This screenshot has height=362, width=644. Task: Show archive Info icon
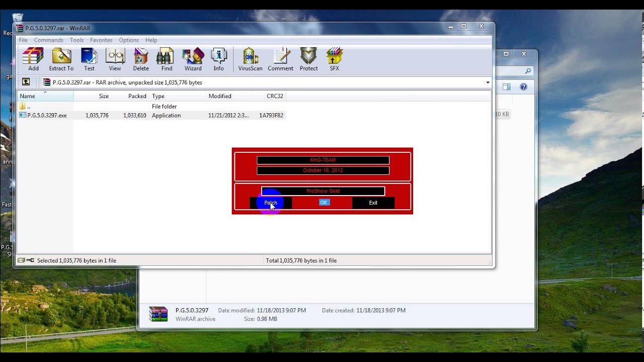218,59
